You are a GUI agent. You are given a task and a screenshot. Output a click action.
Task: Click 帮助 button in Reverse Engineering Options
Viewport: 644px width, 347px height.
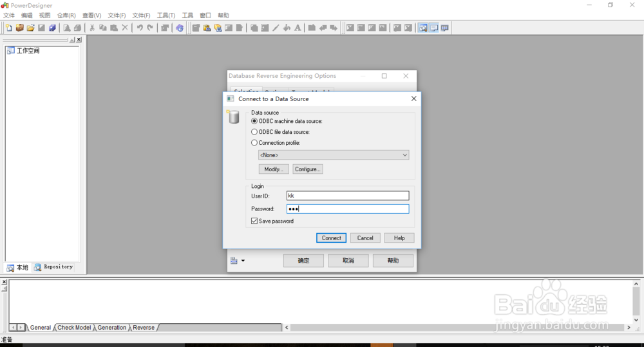point(393,260)
